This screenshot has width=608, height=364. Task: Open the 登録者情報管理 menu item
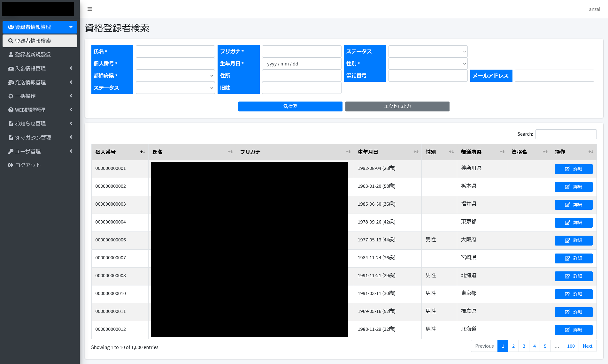click(32, 27)
